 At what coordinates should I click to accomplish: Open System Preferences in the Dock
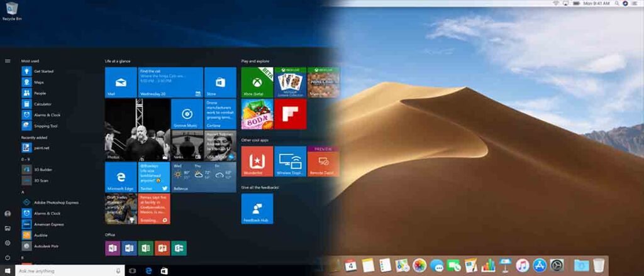point(557,265)
